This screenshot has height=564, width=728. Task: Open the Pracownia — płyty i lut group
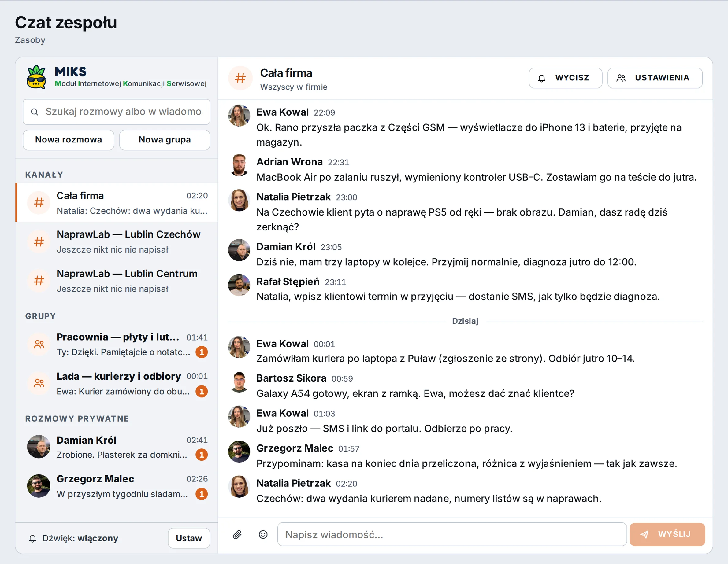(117, 344)
